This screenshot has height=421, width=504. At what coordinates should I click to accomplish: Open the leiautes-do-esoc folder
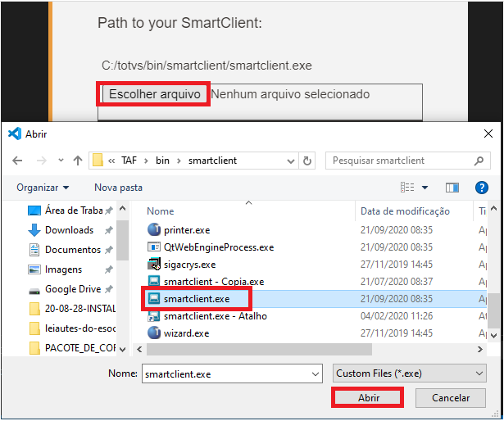point(72,328)
